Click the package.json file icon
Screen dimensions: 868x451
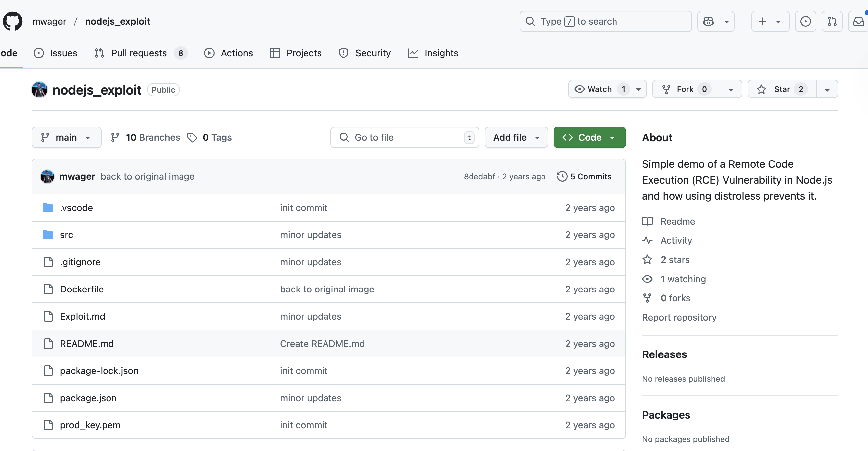[x=48, y=398]
